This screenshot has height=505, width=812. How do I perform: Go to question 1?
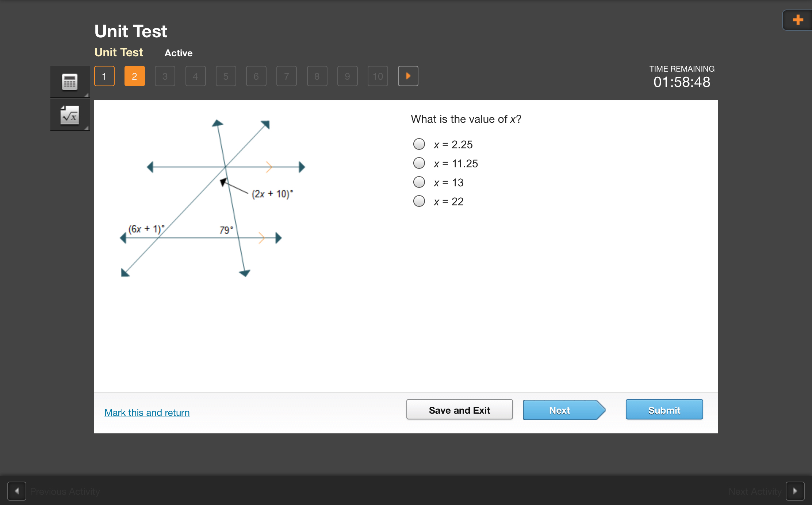104,76
